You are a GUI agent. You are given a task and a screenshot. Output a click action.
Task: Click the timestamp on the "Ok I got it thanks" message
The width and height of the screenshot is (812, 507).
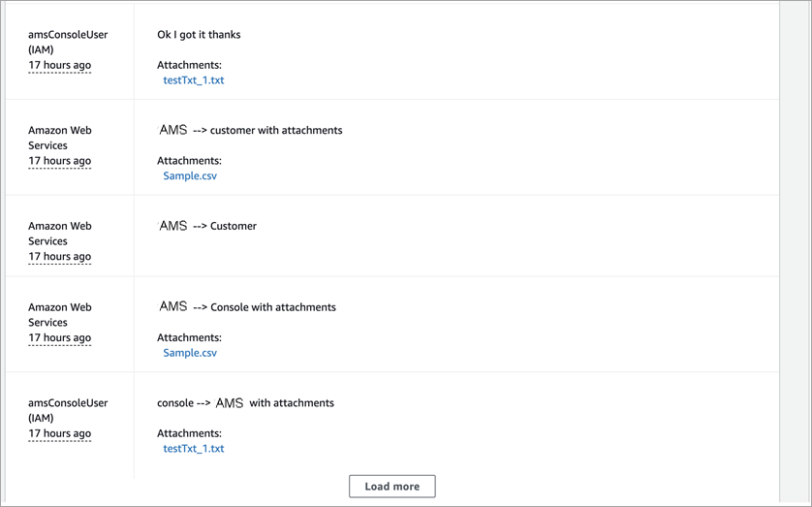[59, 66]
